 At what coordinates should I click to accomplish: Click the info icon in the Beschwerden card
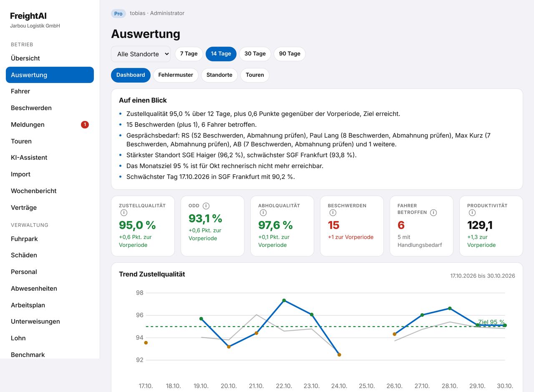tap(333, 213)
